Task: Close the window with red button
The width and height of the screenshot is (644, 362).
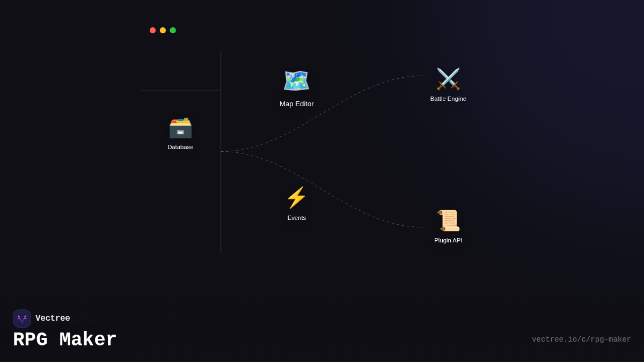Action: (152, 31)
